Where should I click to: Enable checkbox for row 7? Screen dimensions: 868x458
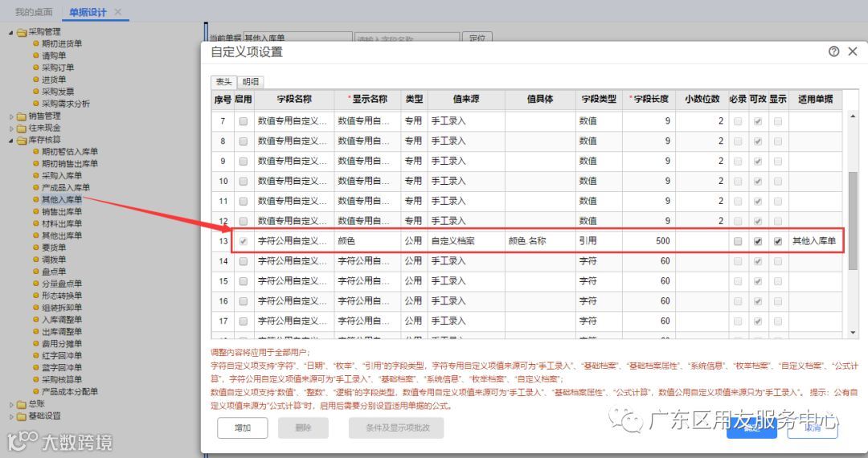(x=243, y=121)
